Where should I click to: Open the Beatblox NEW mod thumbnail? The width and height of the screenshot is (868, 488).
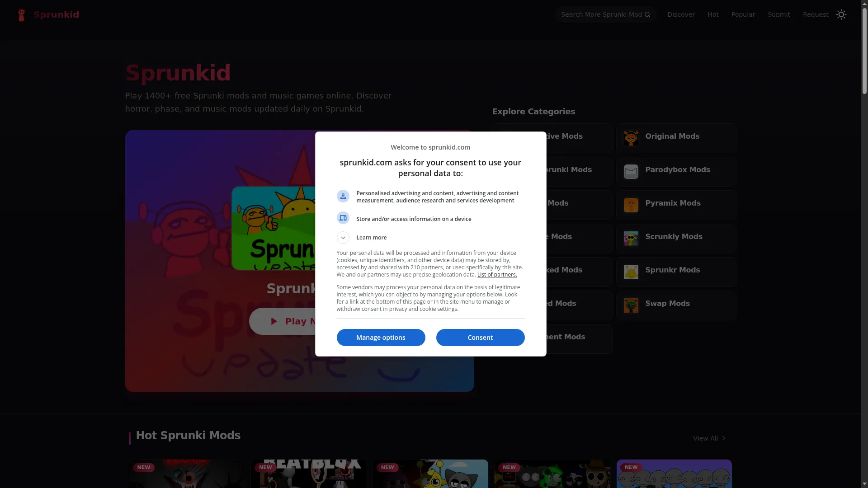click(x=309, y=474)
